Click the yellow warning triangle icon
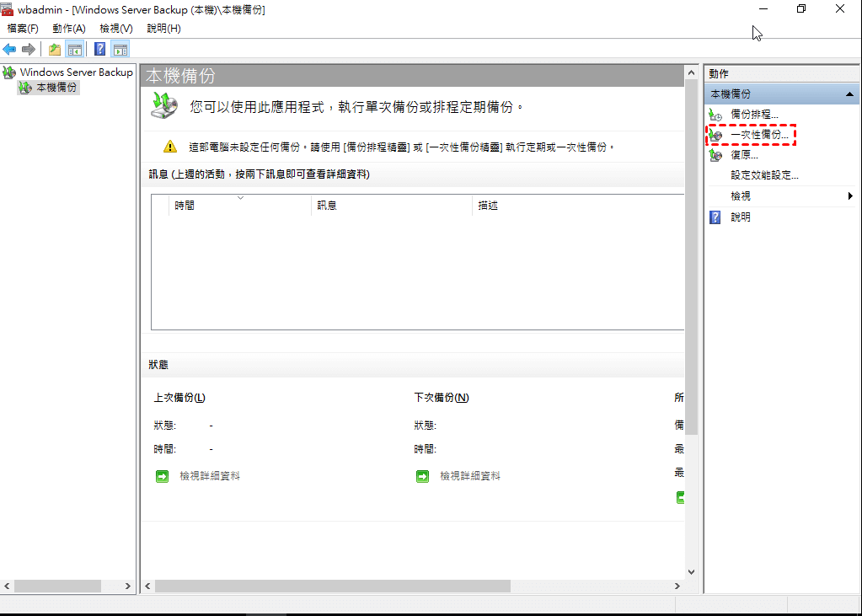This screenshot has width=862, height=616. tap(170, 147)
